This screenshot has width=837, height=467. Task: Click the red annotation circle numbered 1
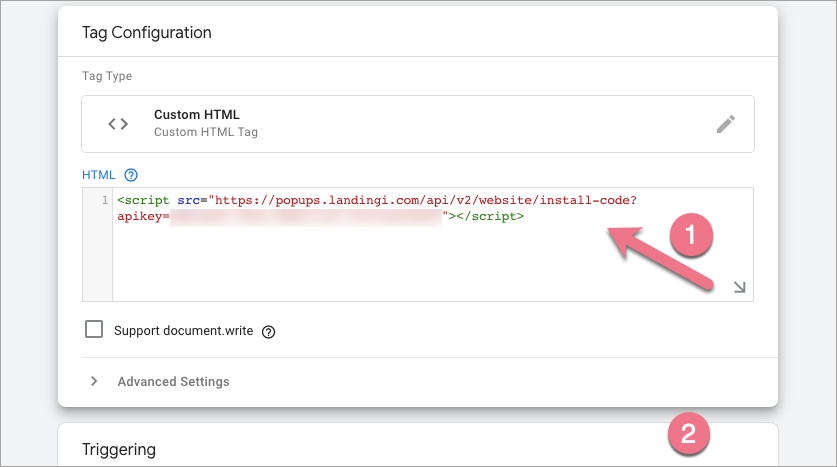pos(692,233)
